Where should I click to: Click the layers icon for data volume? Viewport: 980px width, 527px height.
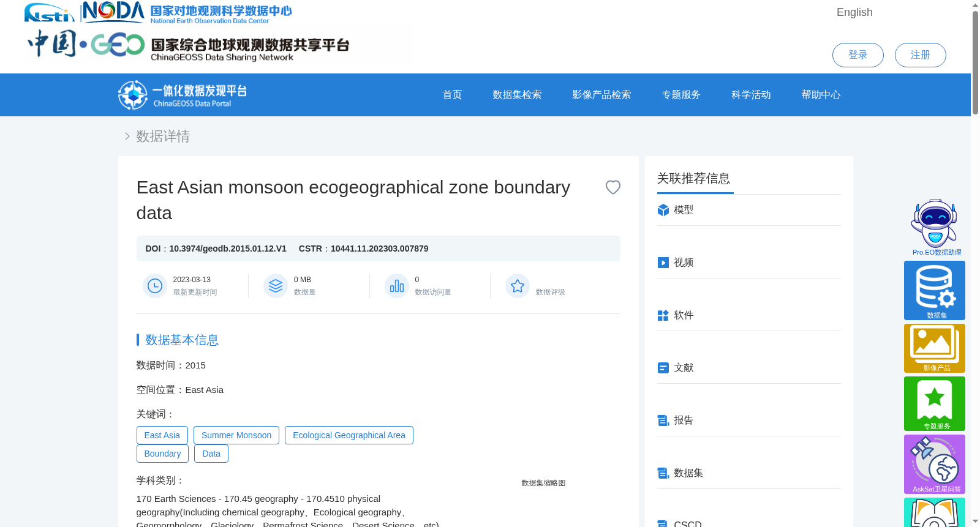click(x=276, y=286)
